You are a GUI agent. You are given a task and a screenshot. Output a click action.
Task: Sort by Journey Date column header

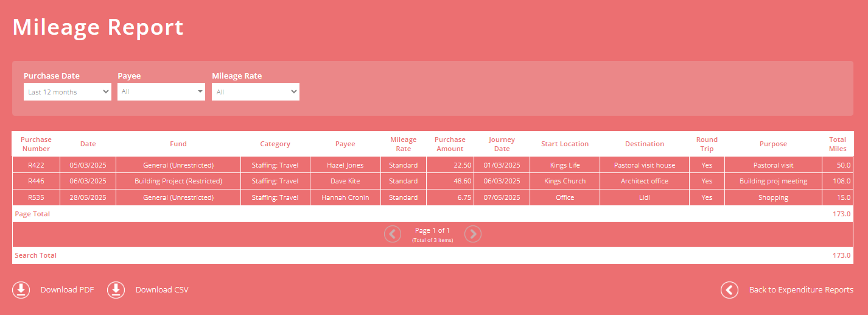pos(502,144)
